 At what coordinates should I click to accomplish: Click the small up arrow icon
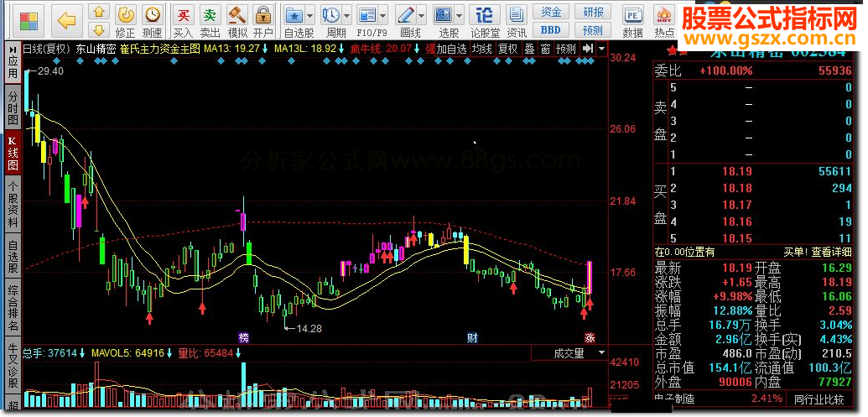pyautogui.click(x=98, y=13)
